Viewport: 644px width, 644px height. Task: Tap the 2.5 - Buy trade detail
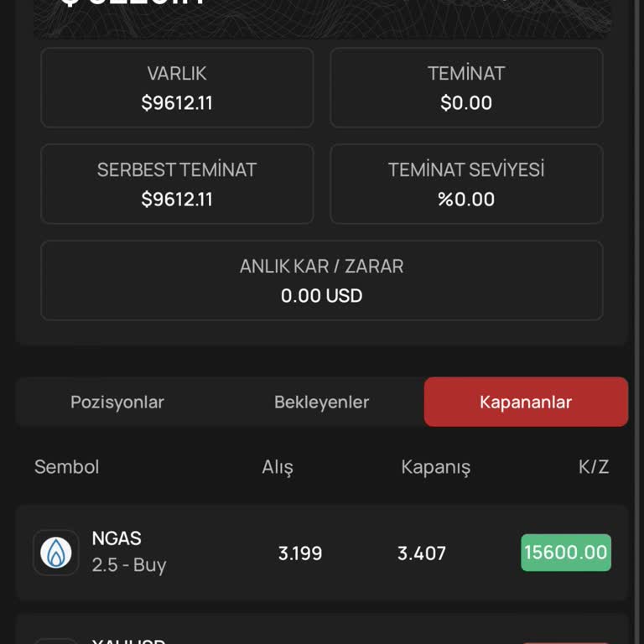[129, 565]
